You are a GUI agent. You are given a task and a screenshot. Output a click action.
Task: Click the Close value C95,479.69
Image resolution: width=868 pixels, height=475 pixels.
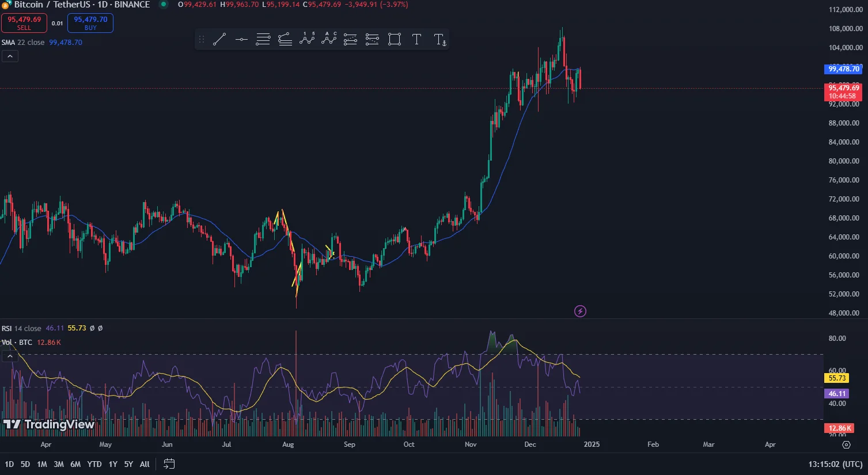coord(322,5)
